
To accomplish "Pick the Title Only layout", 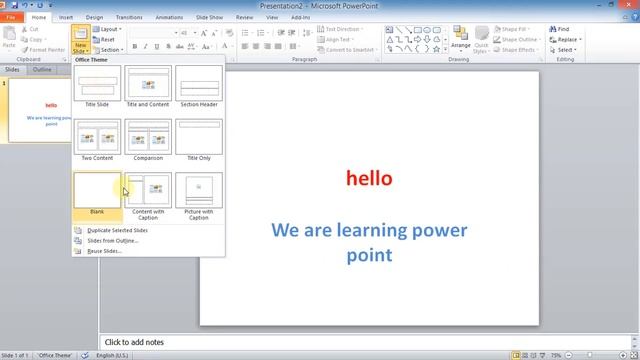I will 199,140.
